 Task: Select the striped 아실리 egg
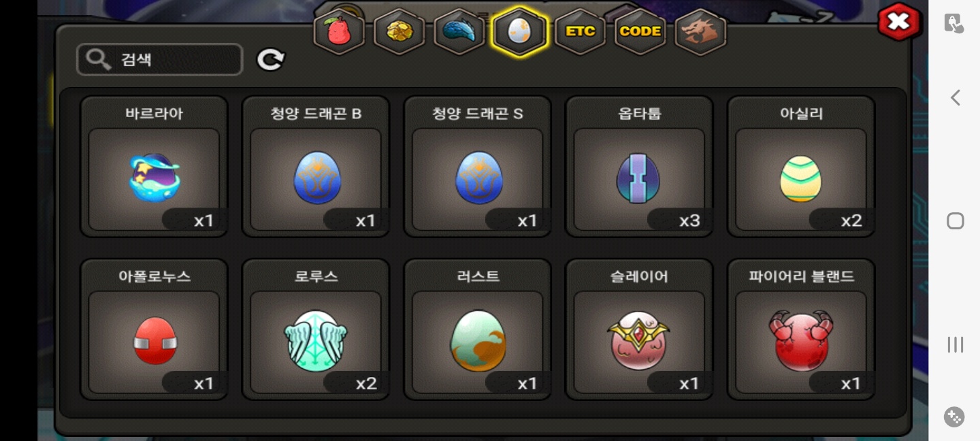801,167
